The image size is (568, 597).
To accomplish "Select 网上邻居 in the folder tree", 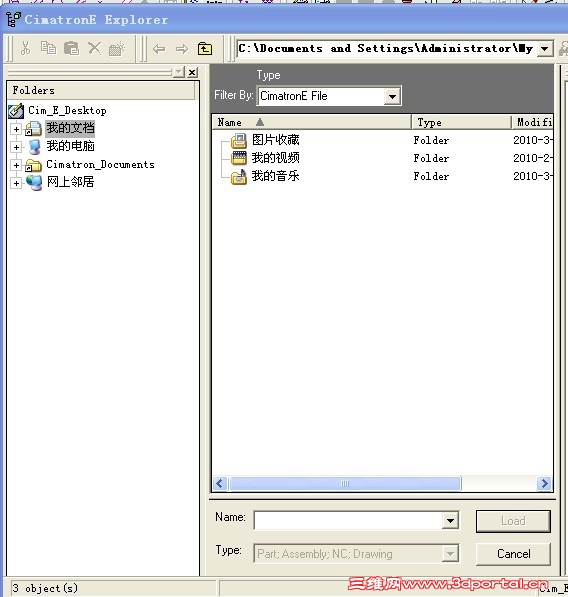I will (x=70, y=182).
